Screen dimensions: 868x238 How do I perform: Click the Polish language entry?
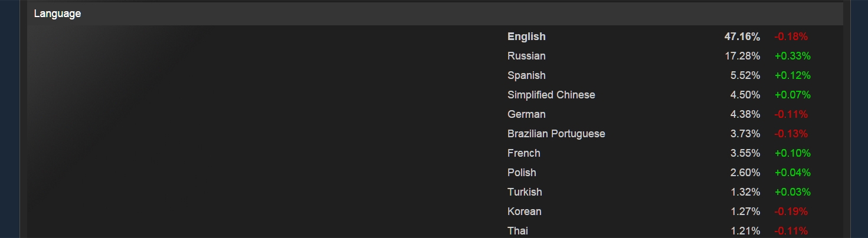tap(522, 173)
